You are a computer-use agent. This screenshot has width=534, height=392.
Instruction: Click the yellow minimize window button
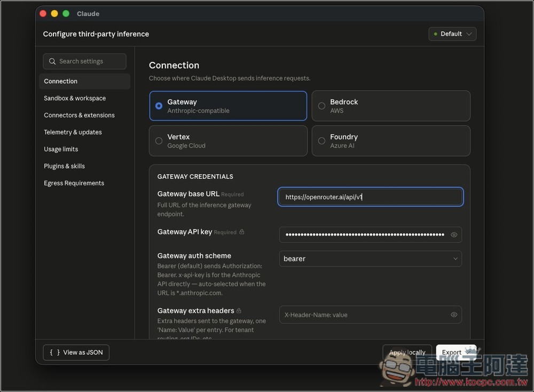[54, 13]
